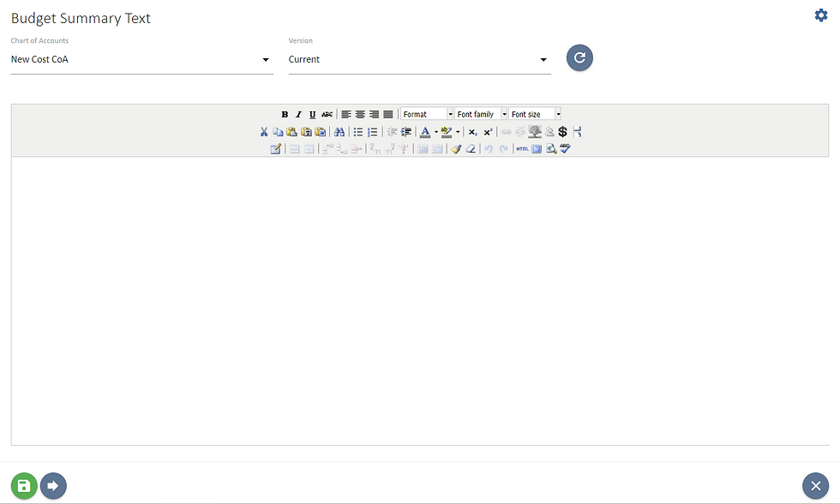Open the text color picker arrow
Image resolution: width=840 pixels, height=504 pixels.
[436, 132]
